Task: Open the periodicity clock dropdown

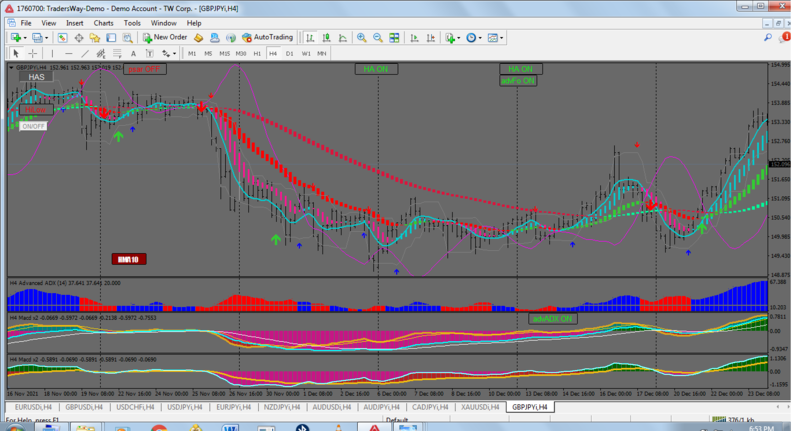Action: click(x=480, y=37)
